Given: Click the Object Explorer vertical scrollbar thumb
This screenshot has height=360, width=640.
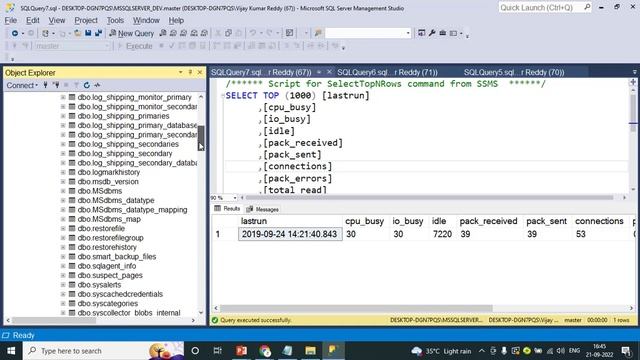Looking at the screenshot, I should (x=201, y=138).
